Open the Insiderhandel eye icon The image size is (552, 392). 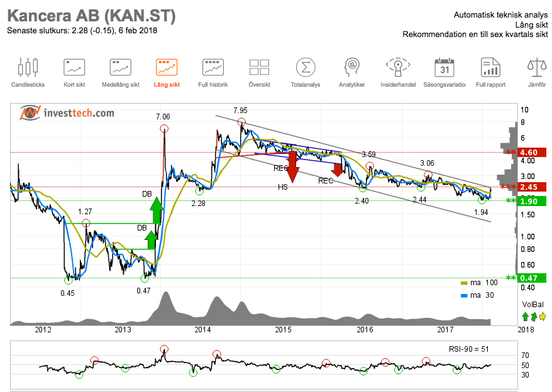398,72
